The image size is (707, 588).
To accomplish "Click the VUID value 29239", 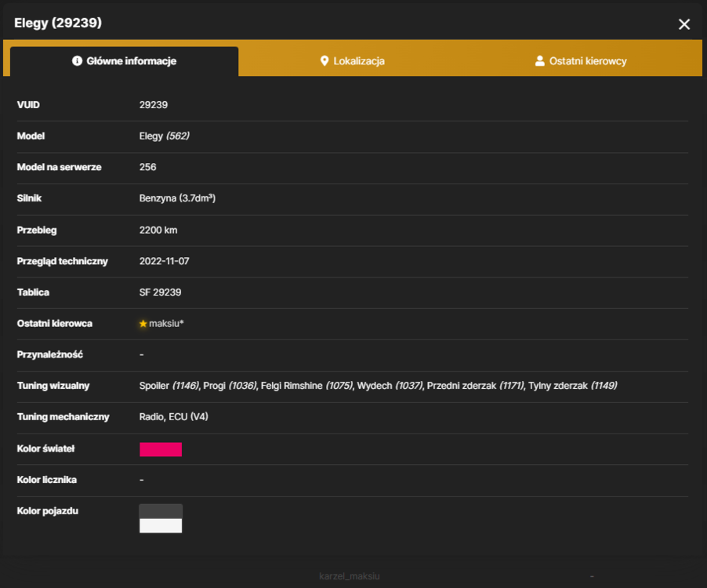I will coord(154,105).
